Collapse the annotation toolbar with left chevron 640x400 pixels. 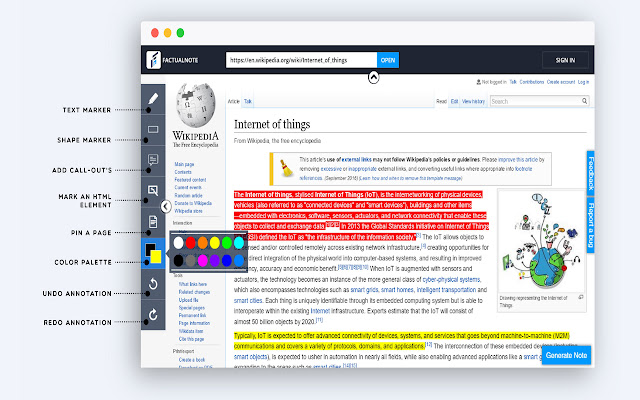(x=166, y=207)
